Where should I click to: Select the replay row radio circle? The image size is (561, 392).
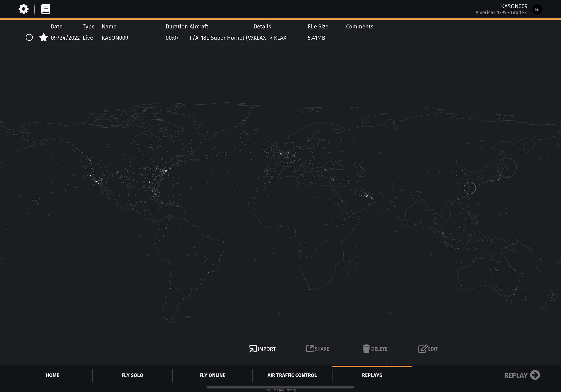click(29, 37)
